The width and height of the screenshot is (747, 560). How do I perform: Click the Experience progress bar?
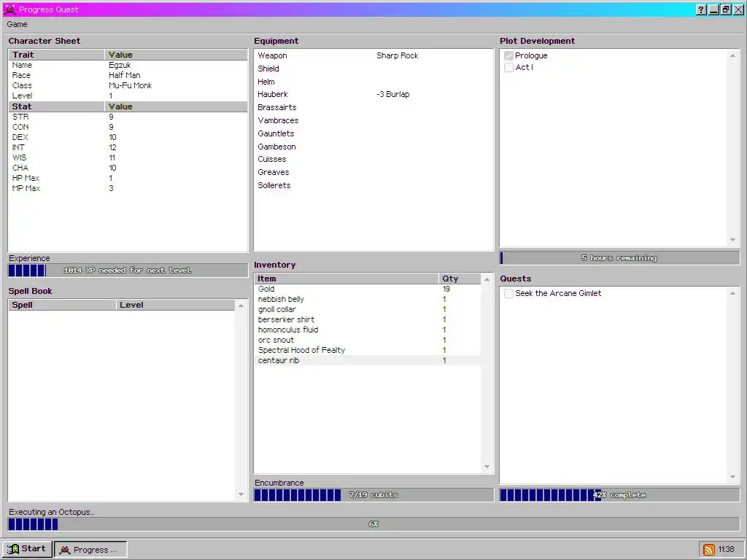(x=128, y=271)
